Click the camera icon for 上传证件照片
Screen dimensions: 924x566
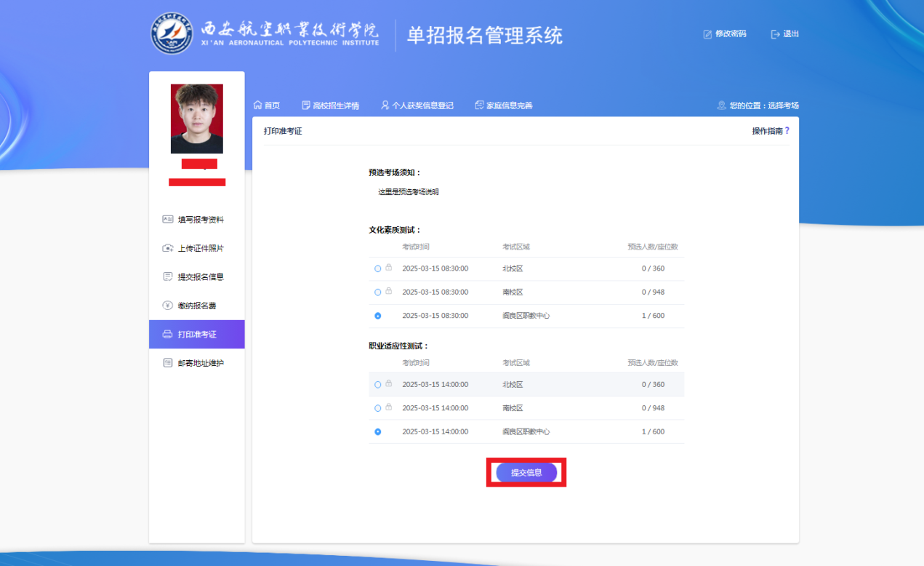tap(168, 248)
